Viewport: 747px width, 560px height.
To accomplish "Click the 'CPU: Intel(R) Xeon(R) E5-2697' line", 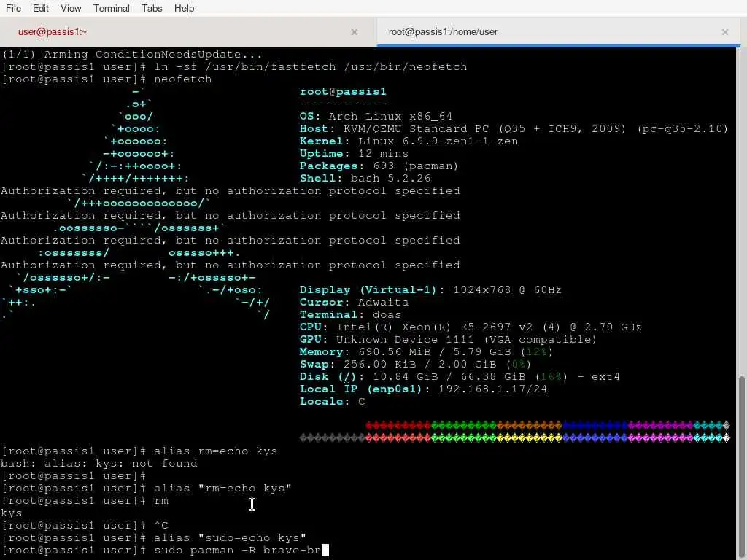I will 471,327.
